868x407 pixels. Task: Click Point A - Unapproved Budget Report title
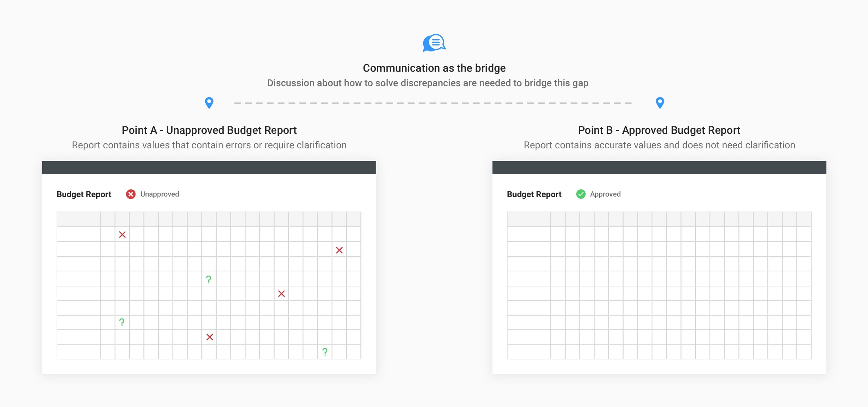click(209, 130)
